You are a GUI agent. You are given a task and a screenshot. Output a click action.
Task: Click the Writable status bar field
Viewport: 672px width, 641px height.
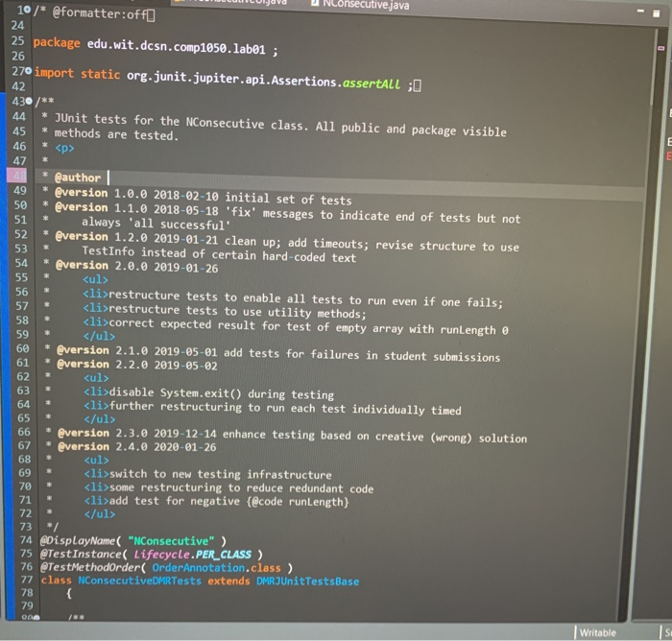597,632
